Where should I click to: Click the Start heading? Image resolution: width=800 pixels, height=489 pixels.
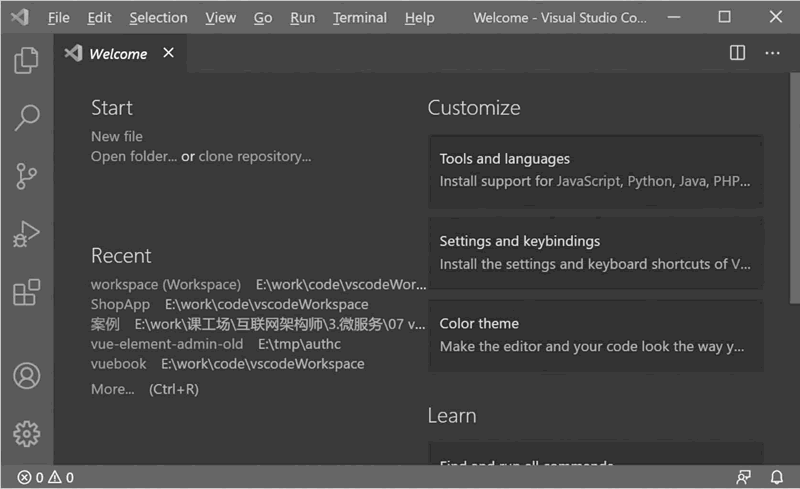pyautogui.click(x=112, y=108)
